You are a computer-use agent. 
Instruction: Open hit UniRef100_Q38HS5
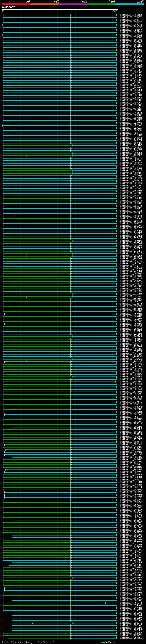tap(131, 27)
